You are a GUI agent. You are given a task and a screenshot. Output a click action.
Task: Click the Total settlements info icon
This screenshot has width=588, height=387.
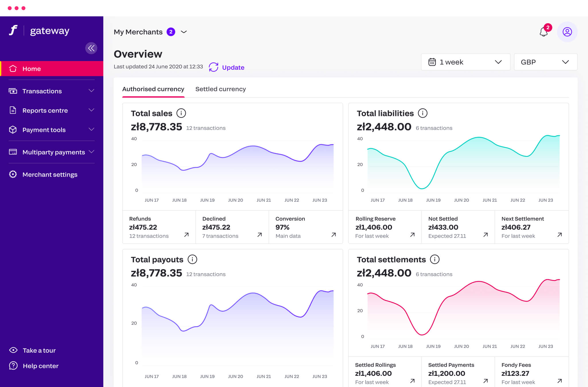click(x=434, y=259)
